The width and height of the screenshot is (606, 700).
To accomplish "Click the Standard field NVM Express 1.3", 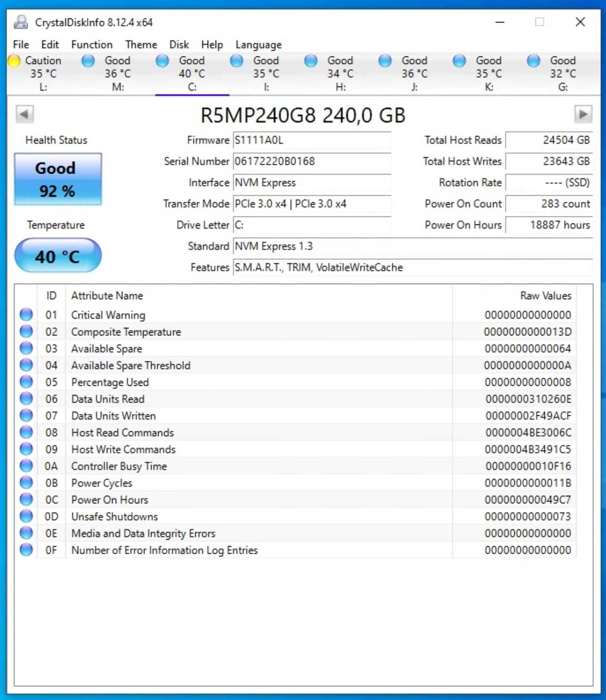I will pos(413,246).
